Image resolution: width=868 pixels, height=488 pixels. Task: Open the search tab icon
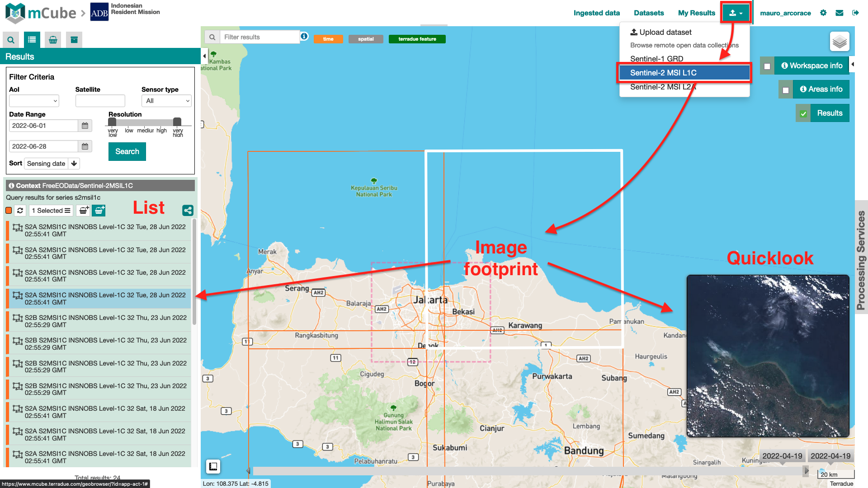pos(11,40)
